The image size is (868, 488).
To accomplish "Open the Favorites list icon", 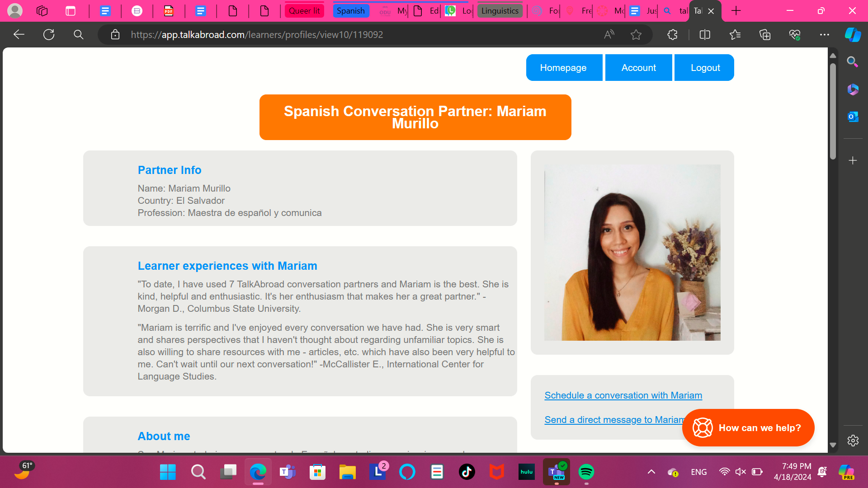I will [735, 34].
